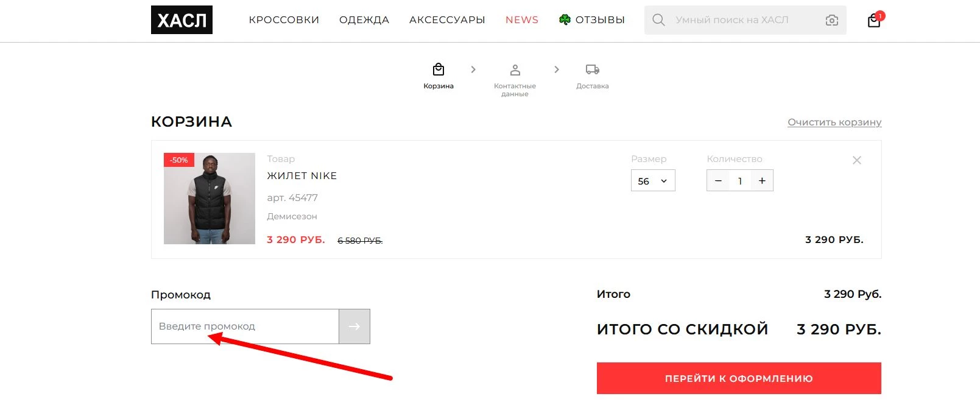Open the ЖИЛЕТ NIKE product thumbnail
The image size is (980, 402).
click(x=209, y=198)
